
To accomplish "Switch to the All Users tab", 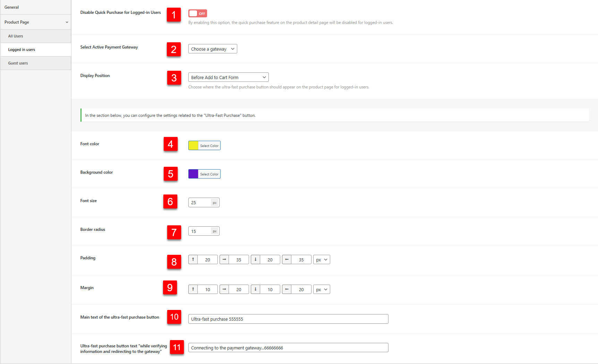I will point(16,36).
